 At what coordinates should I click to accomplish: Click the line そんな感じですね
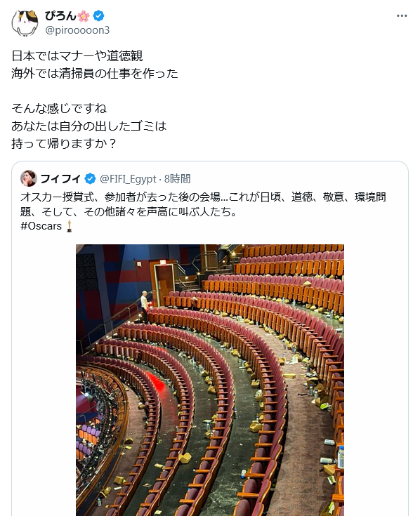pyautogui.click(x=59, y=109)
